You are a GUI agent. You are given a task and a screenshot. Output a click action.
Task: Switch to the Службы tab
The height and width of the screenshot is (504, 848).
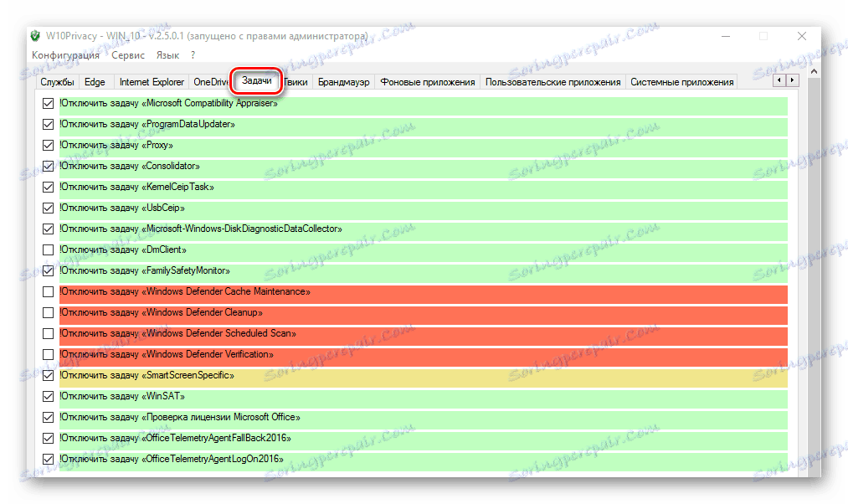[x=56, y=82]
